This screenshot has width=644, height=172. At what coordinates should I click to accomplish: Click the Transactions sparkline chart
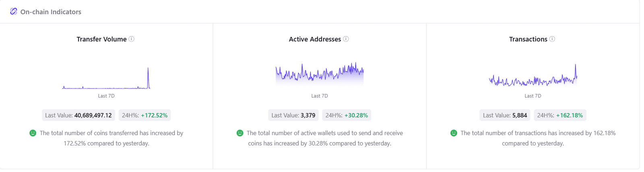(x=533, y=77)
